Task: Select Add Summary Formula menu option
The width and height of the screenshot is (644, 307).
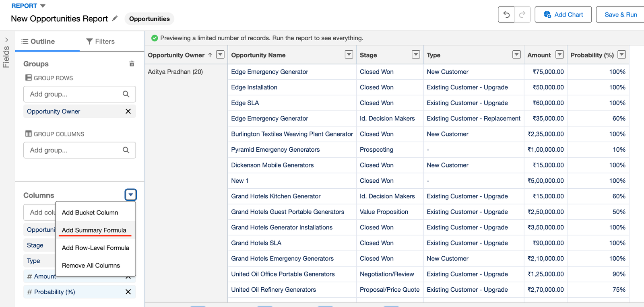Action: pos(94,230)
